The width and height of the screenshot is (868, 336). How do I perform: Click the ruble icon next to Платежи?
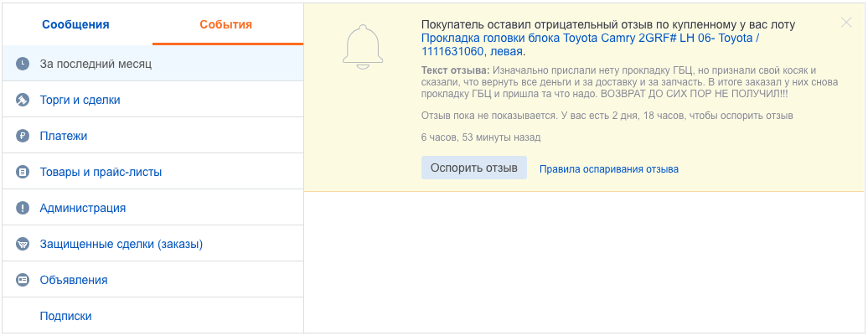point(23,136)
